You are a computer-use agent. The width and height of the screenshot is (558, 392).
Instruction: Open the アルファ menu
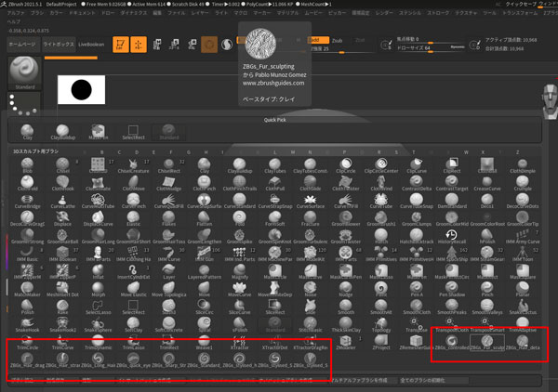point(16,13)
